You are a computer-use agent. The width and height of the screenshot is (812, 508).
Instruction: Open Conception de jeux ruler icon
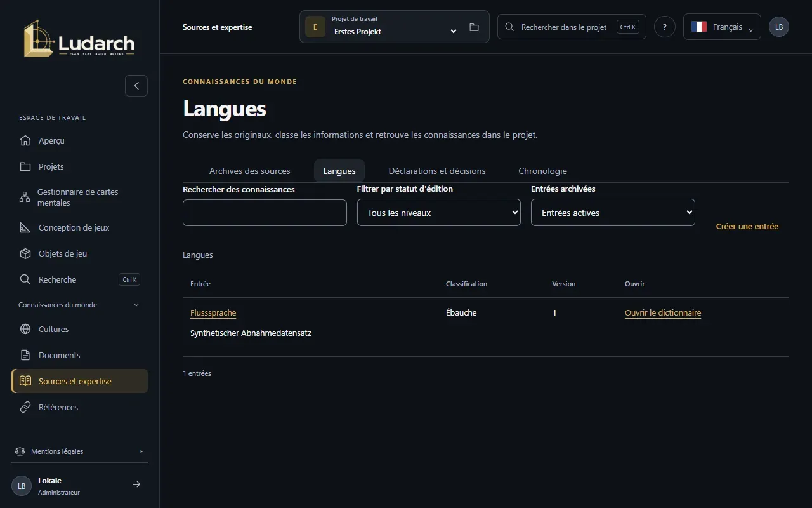25,227
